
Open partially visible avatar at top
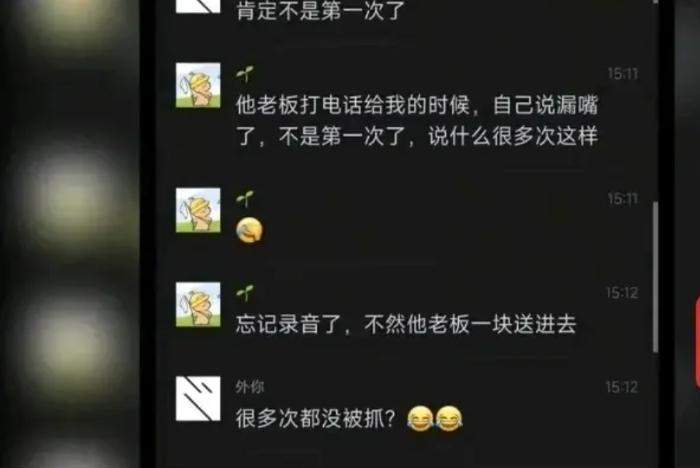(198, 6)
